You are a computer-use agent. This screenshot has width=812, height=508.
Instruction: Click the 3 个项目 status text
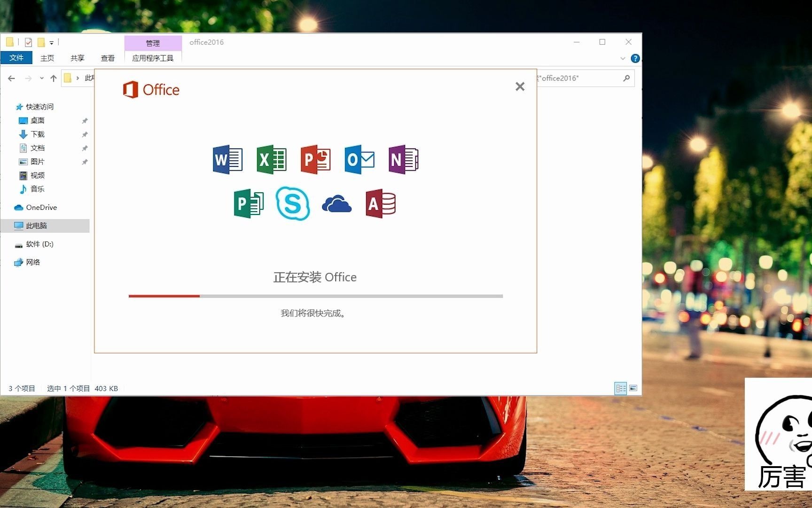click(22, 389)
